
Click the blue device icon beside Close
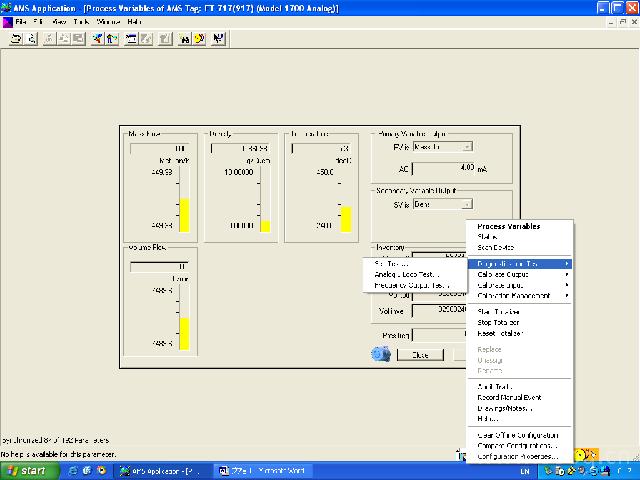pyautogui.click(x=381, y=354)
